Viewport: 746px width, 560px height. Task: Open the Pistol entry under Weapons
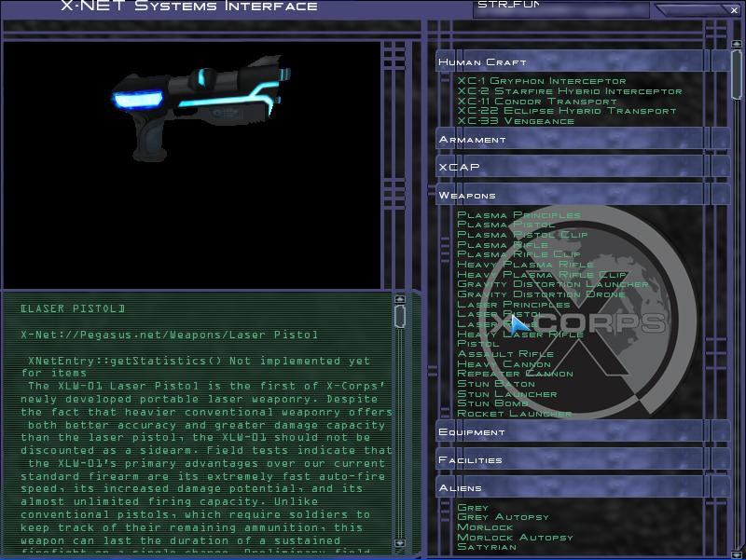[478, 343]
